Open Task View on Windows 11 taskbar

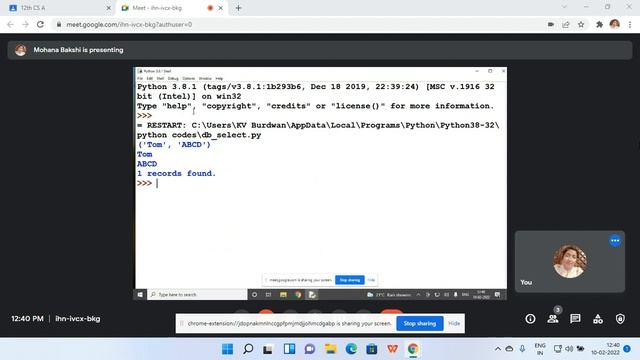[x=268, y=349]
